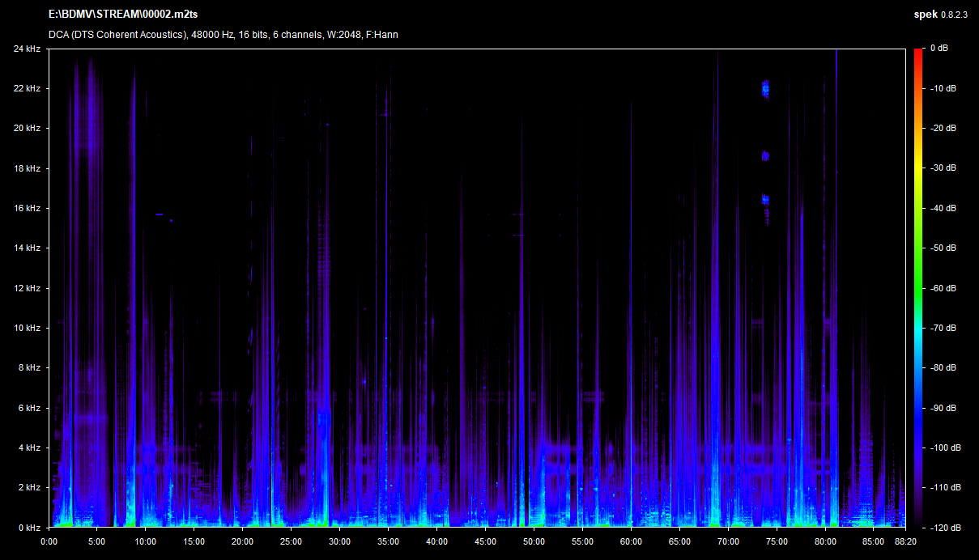Click the 70:00 time axis marker

(x=728, y=541)
